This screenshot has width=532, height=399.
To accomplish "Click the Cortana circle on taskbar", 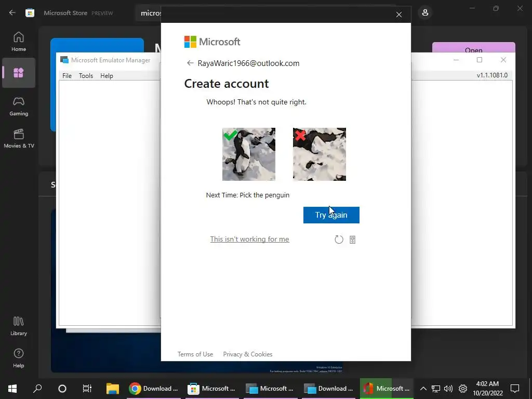I will tap(62, 389).
